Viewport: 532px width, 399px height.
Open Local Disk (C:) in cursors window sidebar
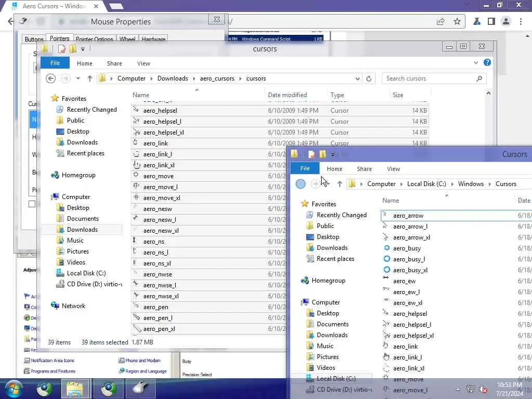coord(86,273)
